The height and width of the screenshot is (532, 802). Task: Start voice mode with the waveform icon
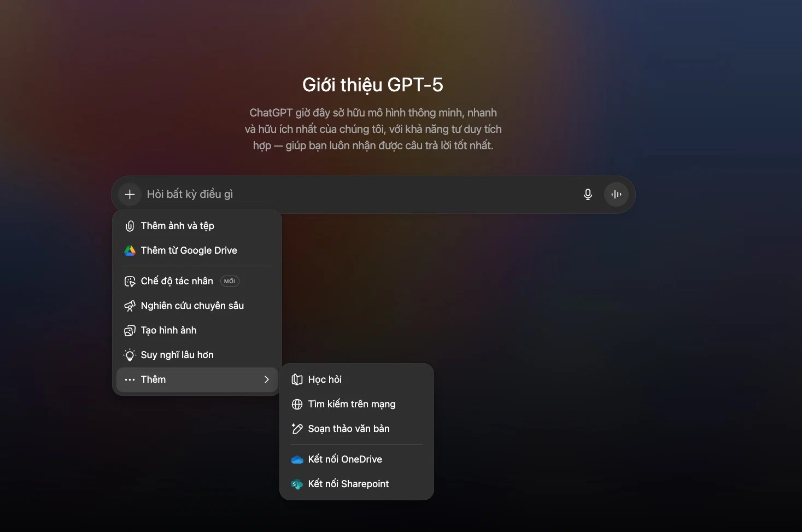click(616, 194)
